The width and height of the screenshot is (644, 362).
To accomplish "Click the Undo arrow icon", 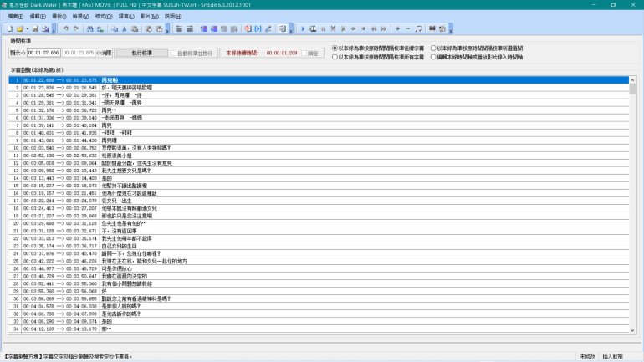I will coord(66,28).
